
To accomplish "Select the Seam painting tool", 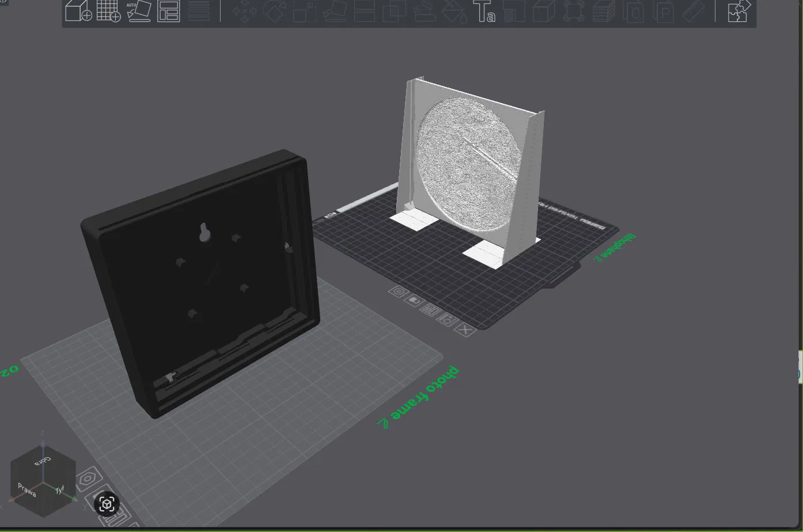I will pos(514,10).
